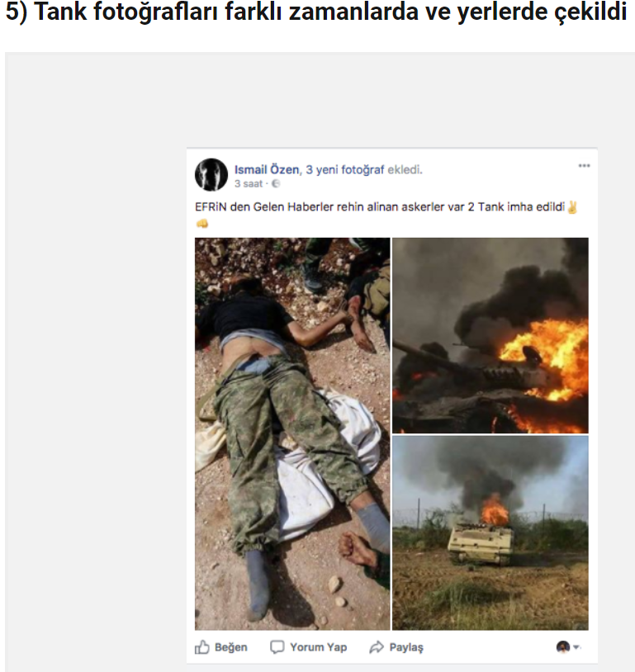The width and height of the screenshot is (635, 672).
Task: Click the '3 saat' timestamp link
Action: click(x=249, y=184)
